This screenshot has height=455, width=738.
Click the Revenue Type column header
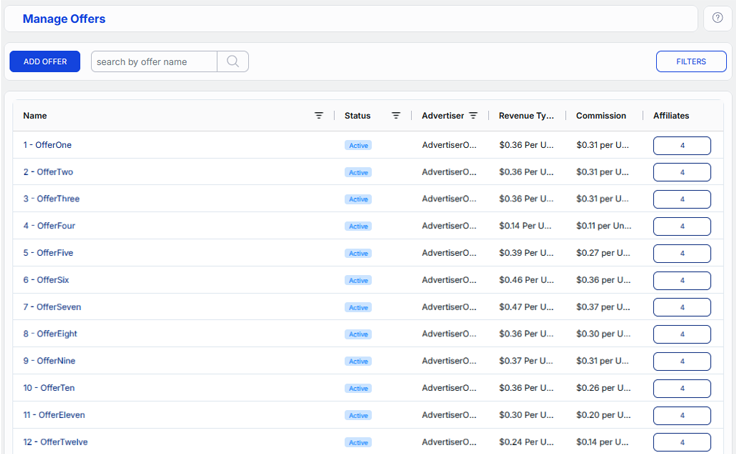tap(526, 116)
